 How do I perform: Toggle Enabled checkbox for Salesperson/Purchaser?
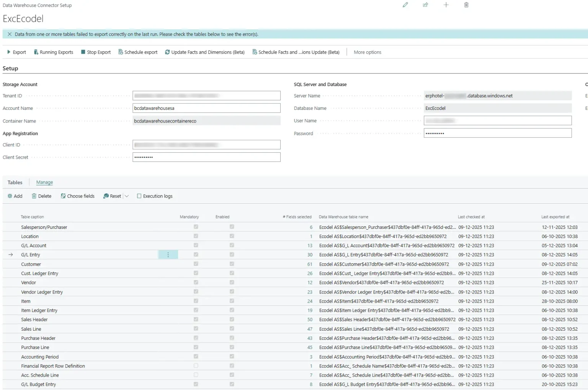click(232, 227)
